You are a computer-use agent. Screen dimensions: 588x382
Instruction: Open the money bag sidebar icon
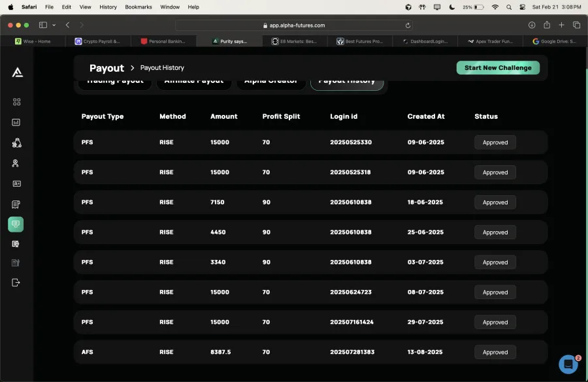pos(16,143)
